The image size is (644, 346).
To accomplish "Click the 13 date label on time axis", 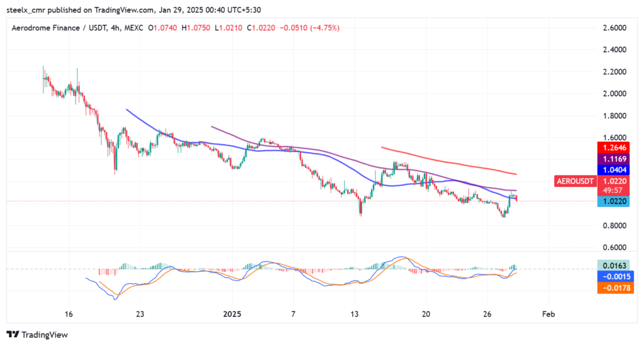I will 355,314.
